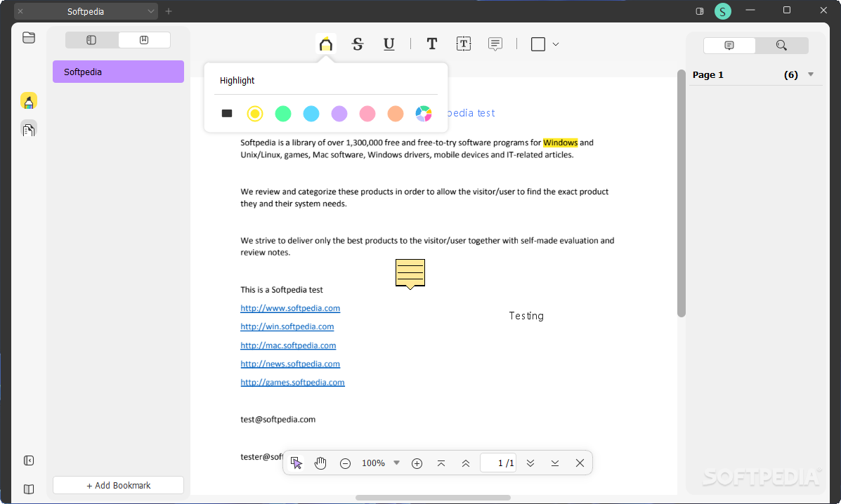841x504 pixels.
Task: Open the http://games.softpedia.com link
Action: tap(292, 383)
